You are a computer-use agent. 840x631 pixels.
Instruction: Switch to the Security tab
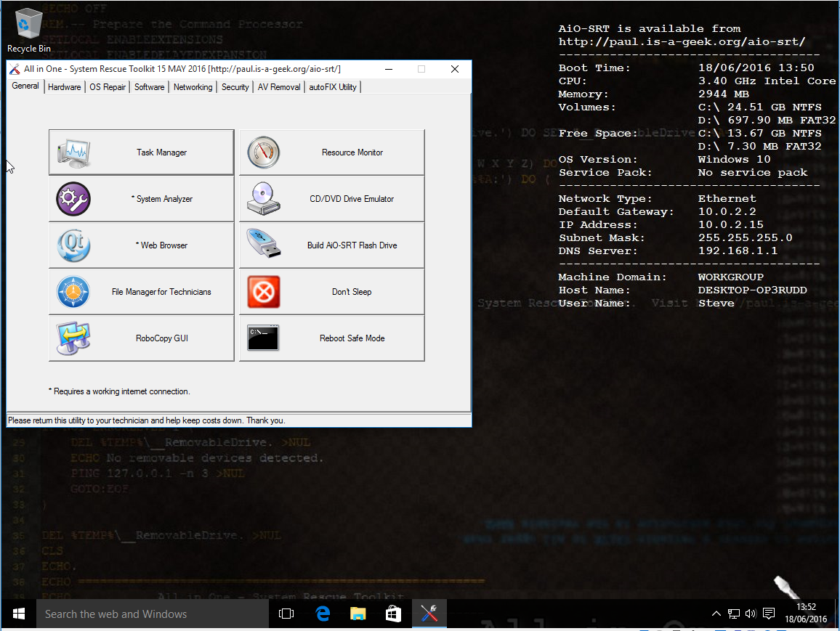[x=235, y=86]
